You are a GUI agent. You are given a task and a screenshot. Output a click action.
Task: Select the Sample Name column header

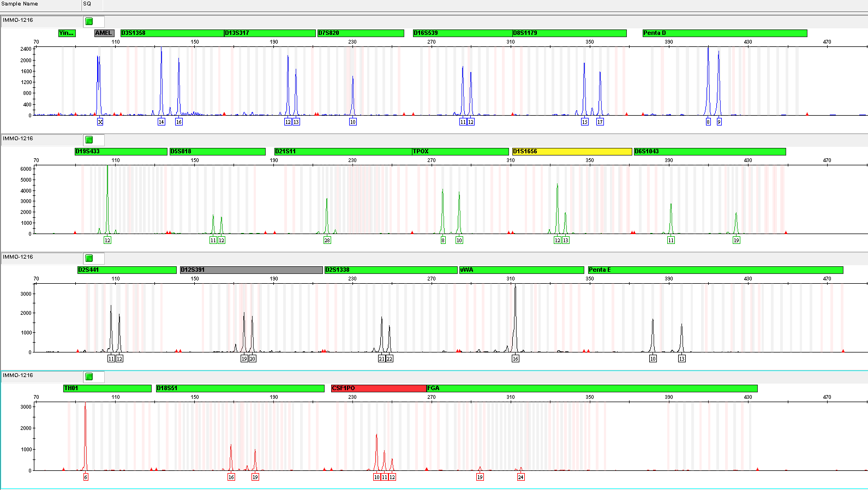pos(40,4)
